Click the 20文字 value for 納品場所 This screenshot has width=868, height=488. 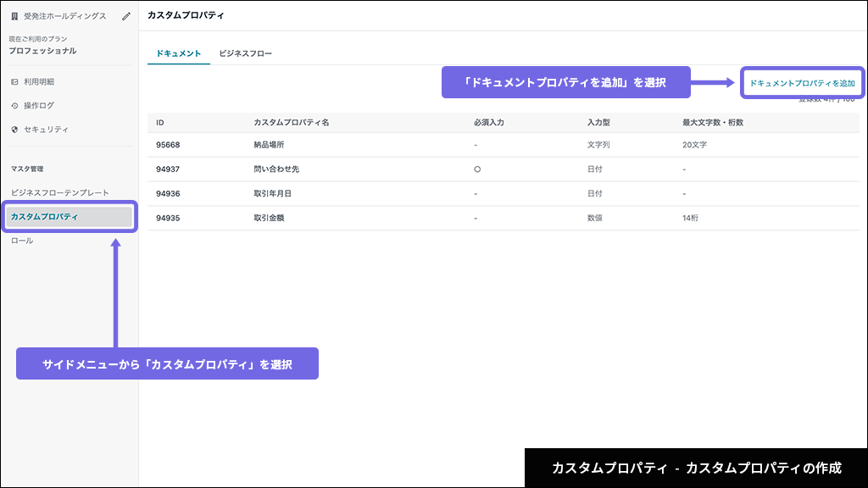(x=694, y=145)
